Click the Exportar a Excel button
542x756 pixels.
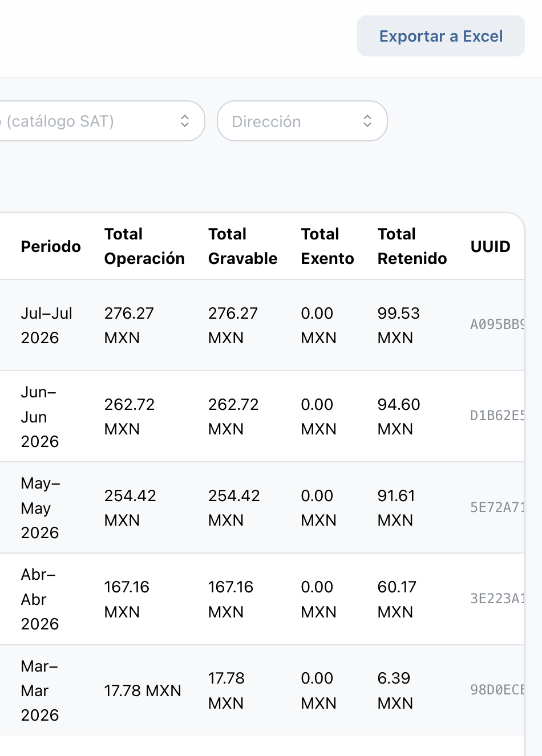[x=440, y=36]
